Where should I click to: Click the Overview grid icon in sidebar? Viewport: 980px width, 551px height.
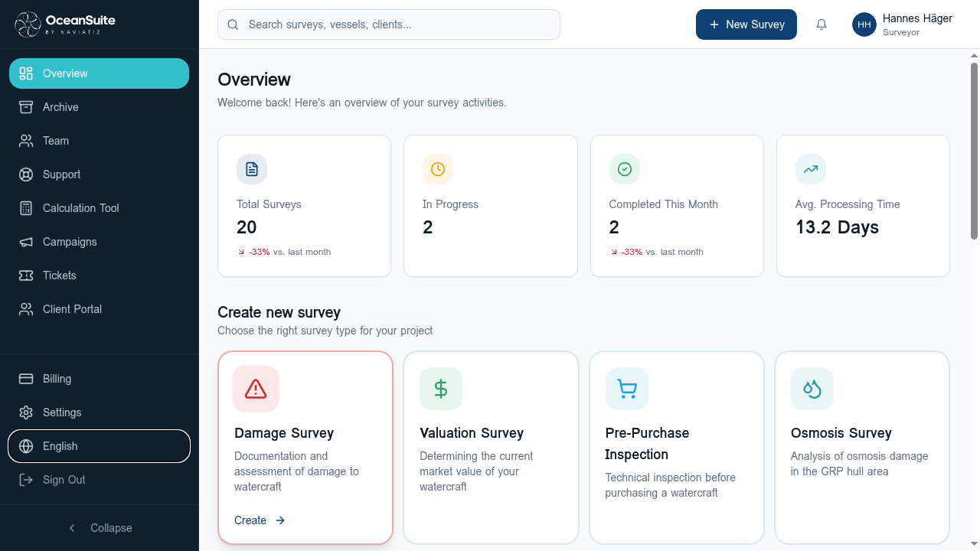26,73
